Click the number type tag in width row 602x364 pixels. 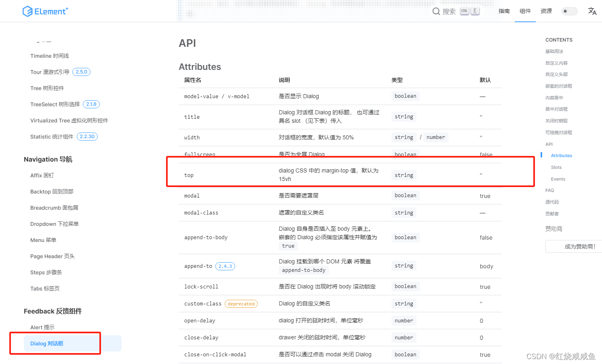pos(436,137)
